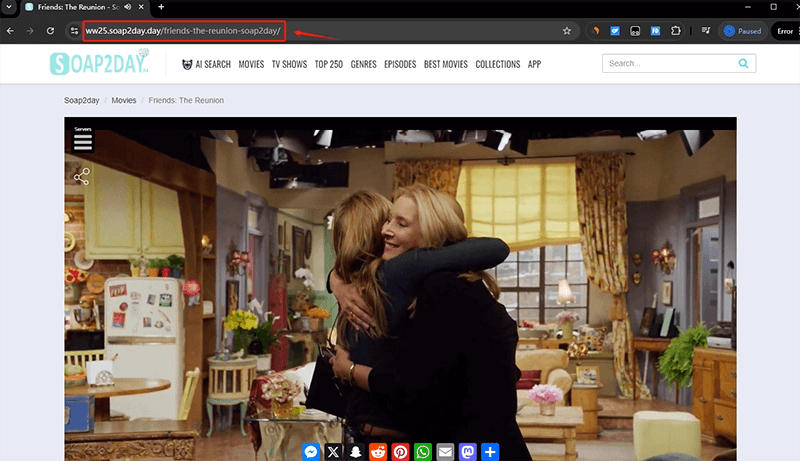Open the tab search dropdown arrow
Image resolution: width=800 pixels, height=461 pixels.
9,7
